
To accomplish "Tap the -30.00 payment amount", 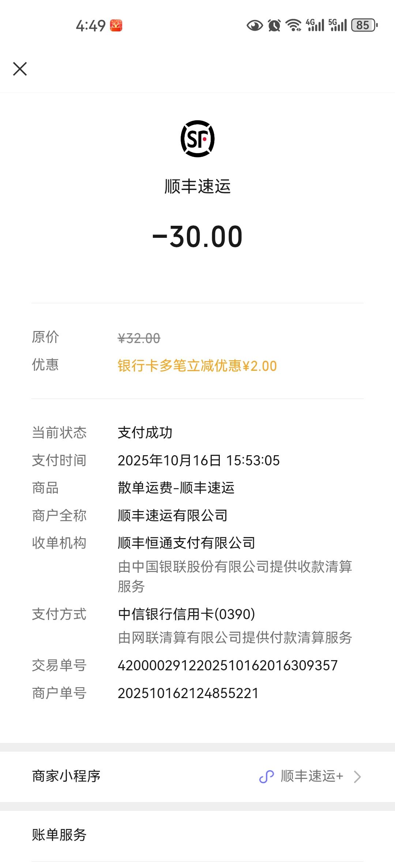I will tap(197, 237).
